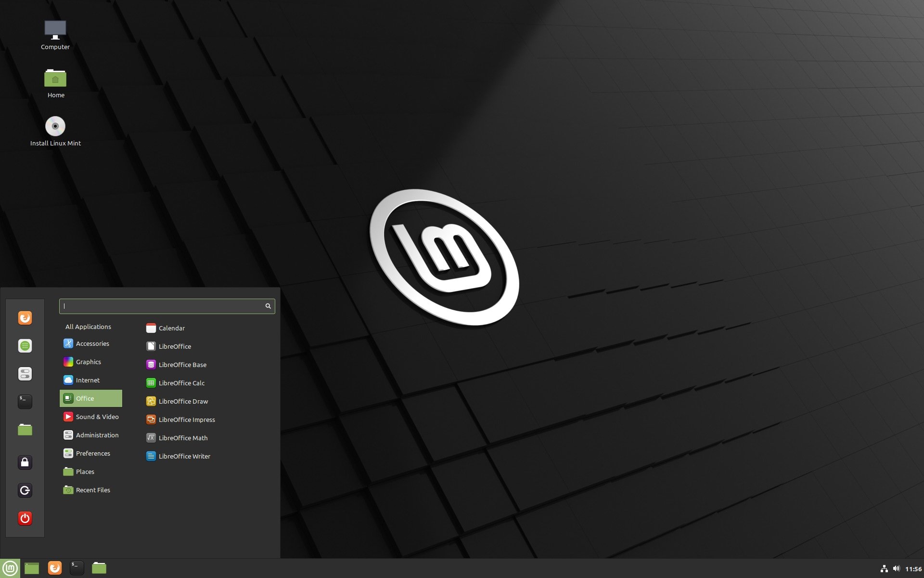Image resolution: width=924 pixels, height=578 pixels.
Task: Expand the Accessories category
Action: tap(92, 343)
